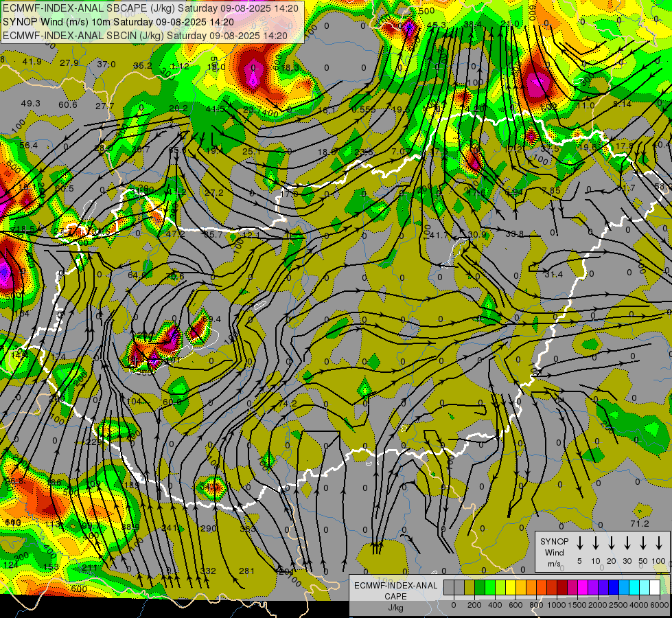Image resolution: width=672 pixels, height=618 pixels.
Task: Click the map value 27.9
Action: [x=69, y=62]
